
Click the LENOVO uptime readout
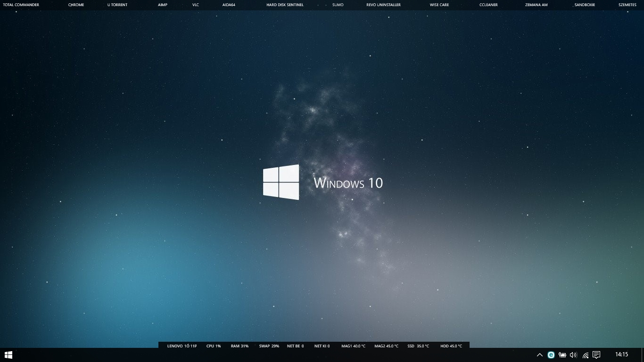click(182, 346)
